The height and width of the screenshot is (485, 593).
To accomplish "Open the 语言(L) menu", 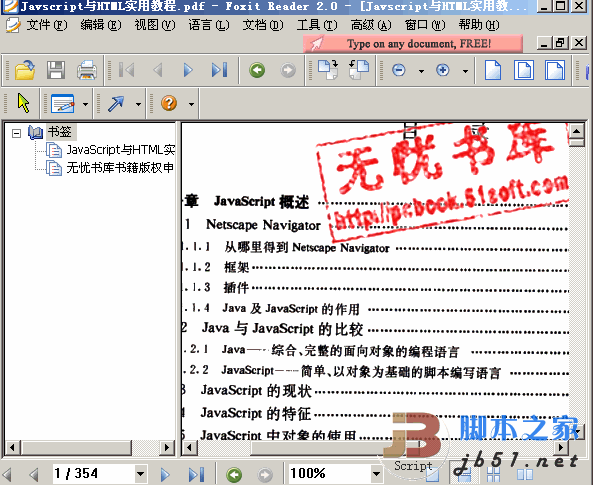I will coord(209,25).
